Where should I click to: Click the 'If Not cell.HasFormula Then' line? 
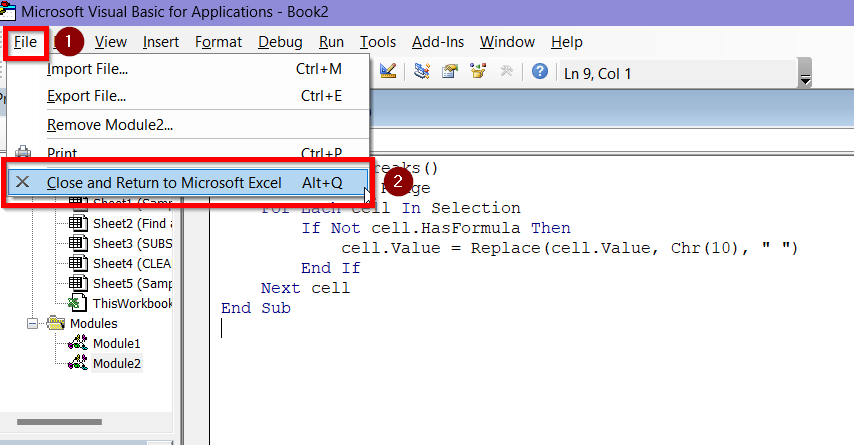click(x=436, y=228)
